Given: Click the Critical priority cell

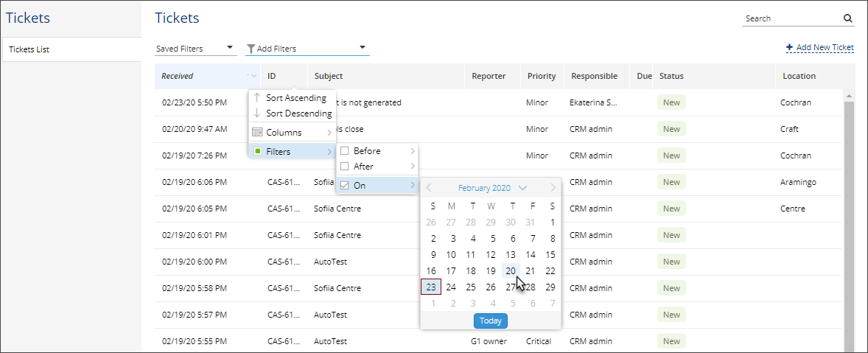Looking at the screenshot, I should [x=539, y=341].
